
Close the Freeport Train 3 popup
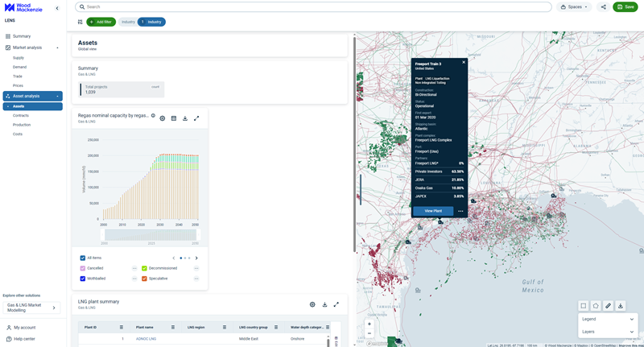click(x=464, y=62)
